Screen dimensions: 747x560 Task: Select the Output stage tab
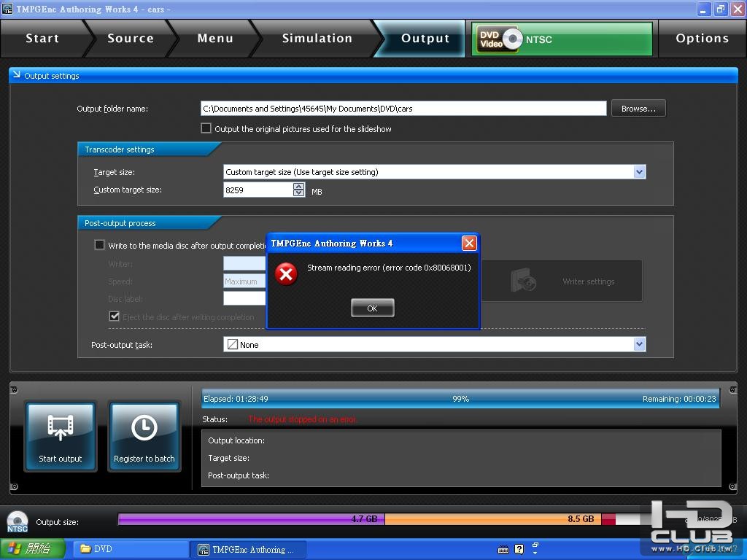point(425,39)
